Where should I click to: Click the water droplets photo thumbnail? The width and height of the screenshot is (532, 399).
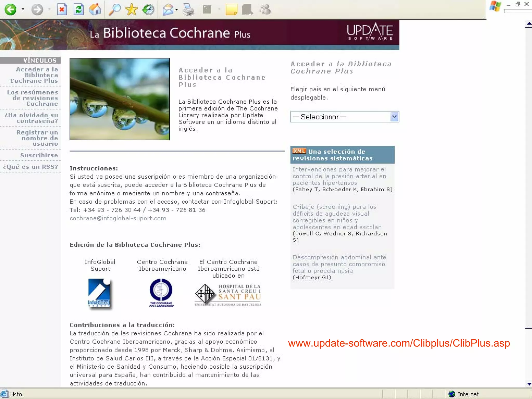coord(119,99)
